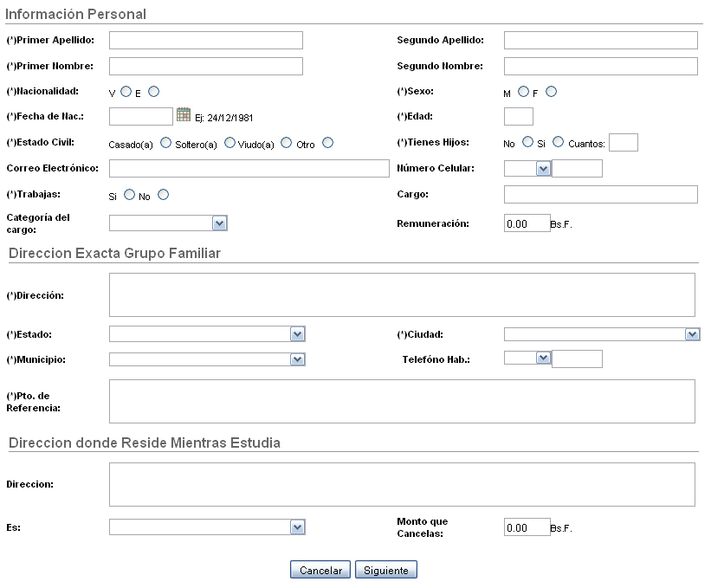
Task: Click the Correo Electrónico input field
Action: (249, 167)
